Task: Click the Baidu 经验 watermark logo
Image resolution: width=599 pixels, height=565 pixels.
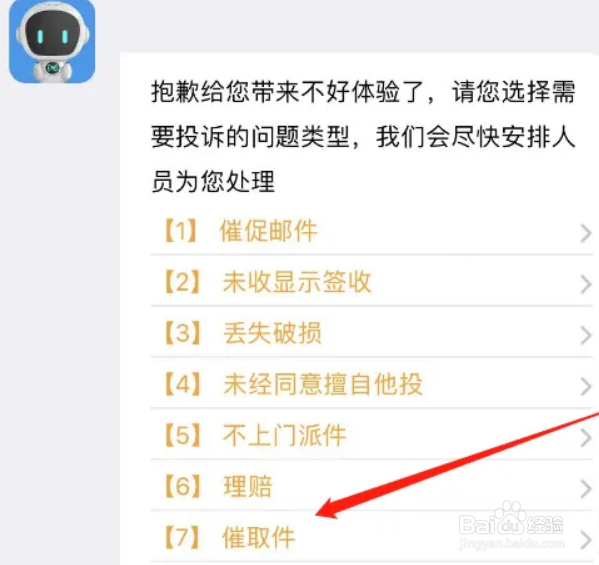Action: click(x=511, y=524)
